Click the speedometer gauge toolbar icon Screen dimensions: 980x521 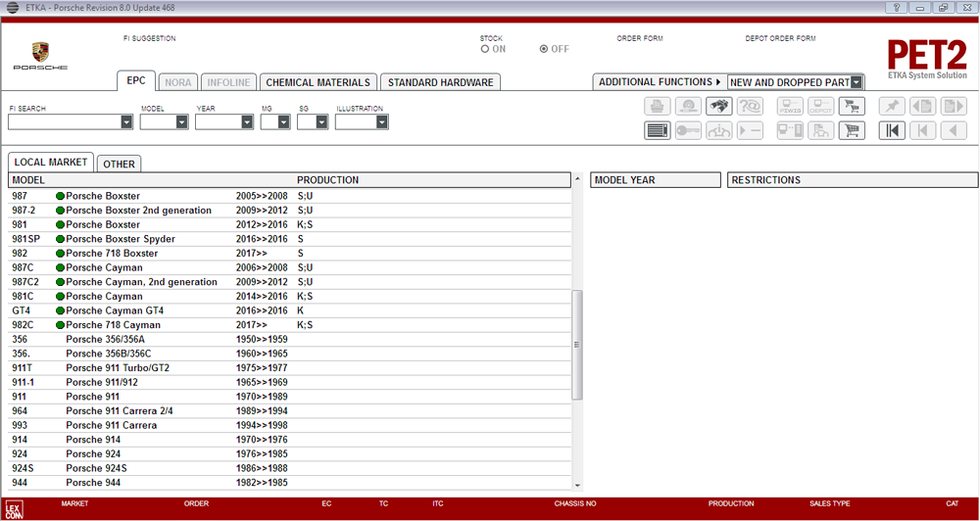tap(688, 107)
